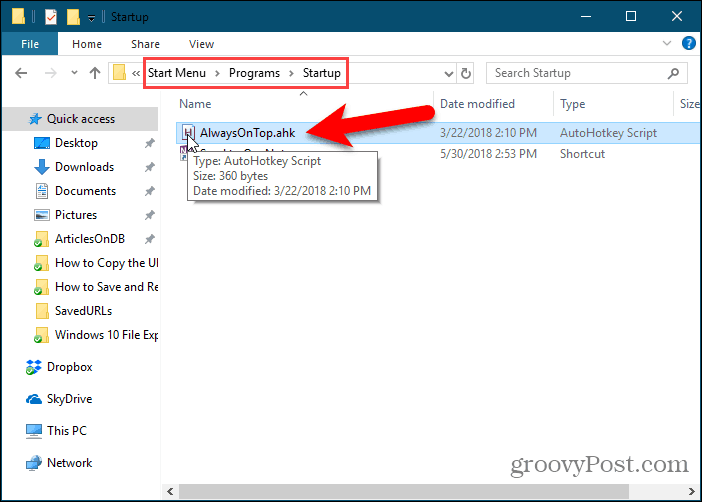
Task: Click the horizontal scrollbar thumb
Action: [x=404, y=492]
